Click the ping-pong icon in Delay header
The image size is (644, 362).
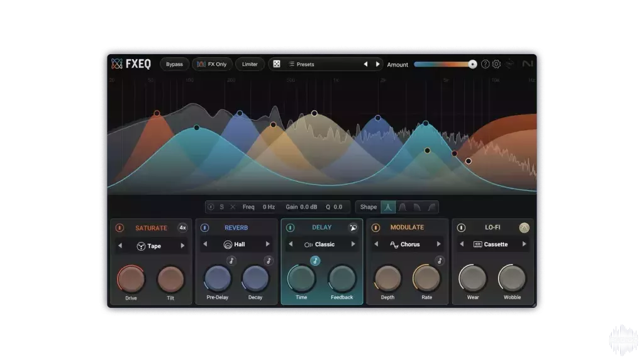tap(353, 228)
